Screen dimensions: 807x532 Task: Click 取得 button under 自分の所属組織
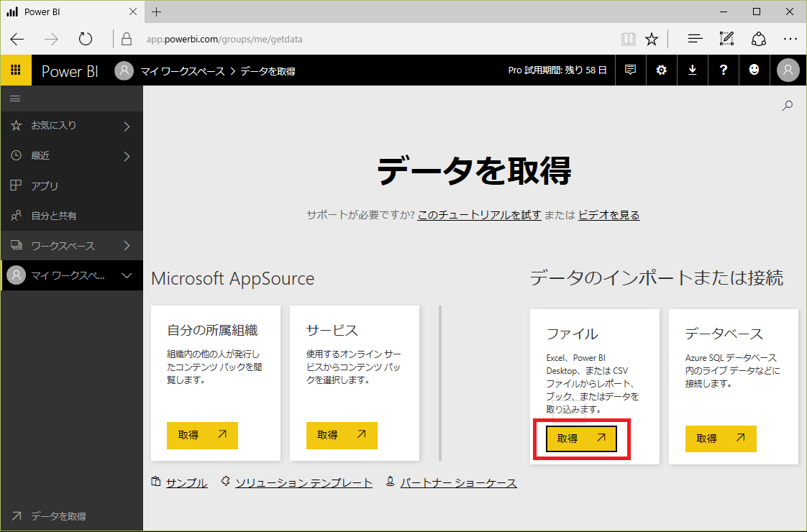point(202,435)
